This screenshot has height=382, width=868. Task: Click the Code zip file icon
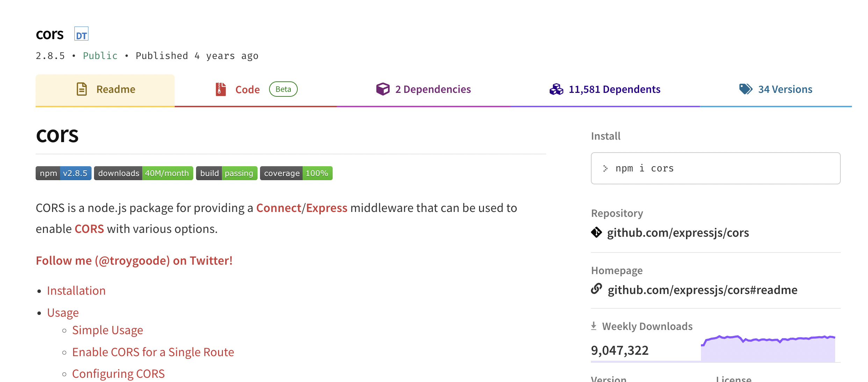pyautogui.click(x=221, y=89)
